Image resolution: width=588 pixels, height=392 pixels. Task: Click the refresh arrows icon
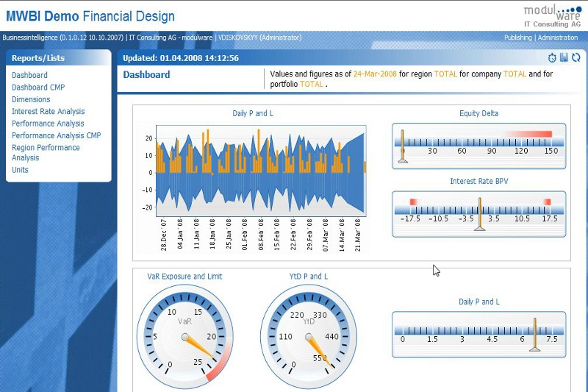point(576,58)
